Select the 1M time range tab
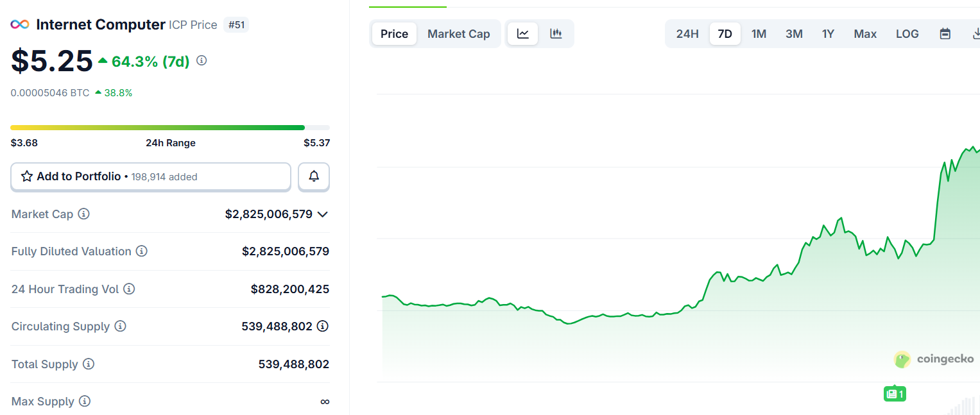 click(x=759, y=34)
